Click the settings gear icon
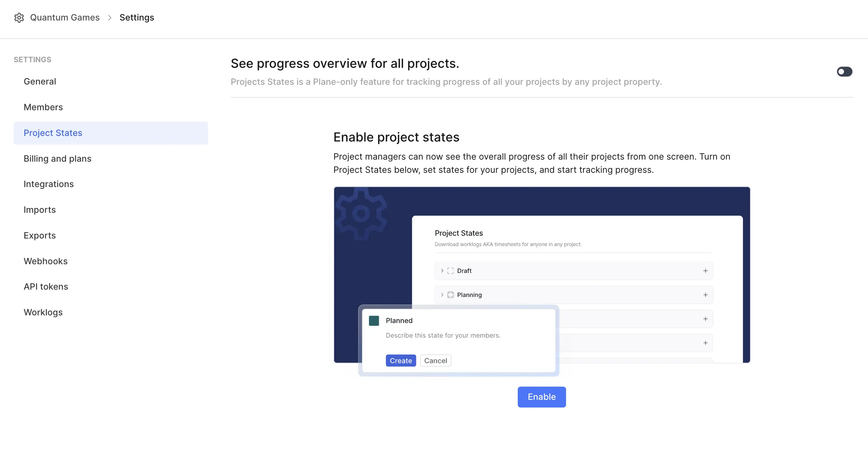Viewport: 868px width, 468px height. click(x=19, y=17)
